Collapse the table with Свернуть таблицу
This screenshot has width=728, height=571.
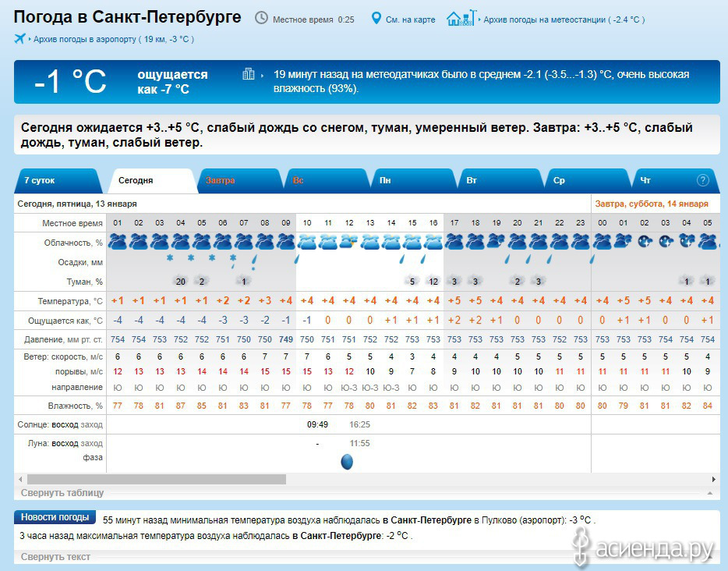pyautogui.click(x=62, y=493)
